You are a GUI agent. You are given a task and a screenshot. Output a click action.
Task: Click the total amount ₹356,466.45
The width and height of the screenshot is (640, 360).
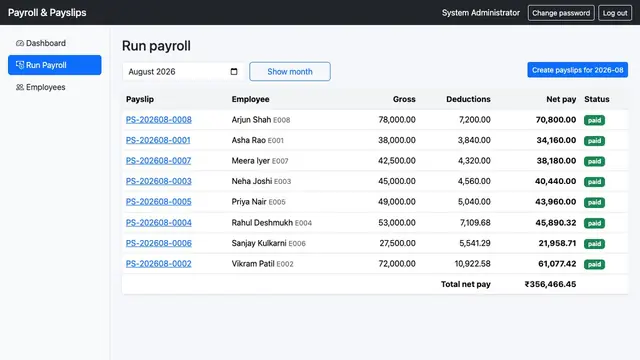tap(550, 284)
